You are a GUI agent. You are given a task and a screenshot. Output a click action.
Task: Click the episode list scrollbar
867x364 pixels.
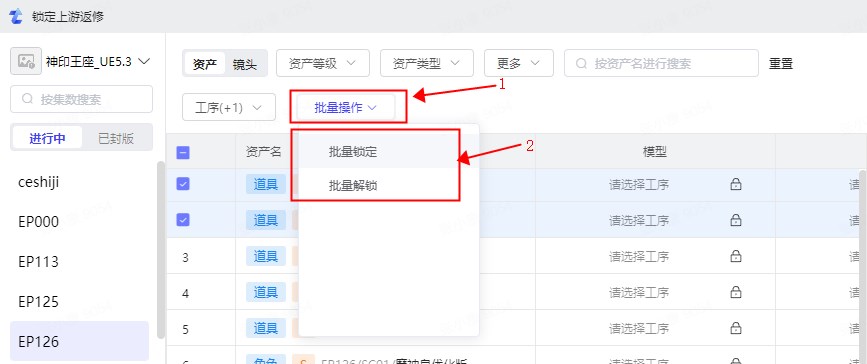pyautogui.click(x=161, y=249)
